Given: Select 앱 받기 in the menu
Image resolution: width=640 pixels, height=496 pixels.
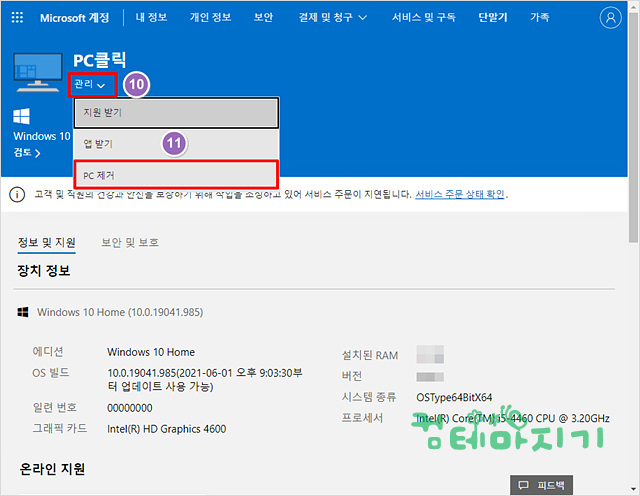Looking at the screenshot, I should tap(176, 144).
